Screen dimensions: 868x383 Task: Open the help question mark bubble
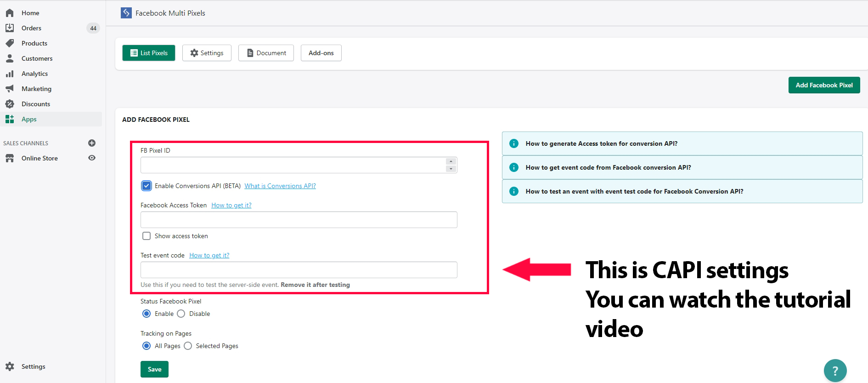coord(835,371)
